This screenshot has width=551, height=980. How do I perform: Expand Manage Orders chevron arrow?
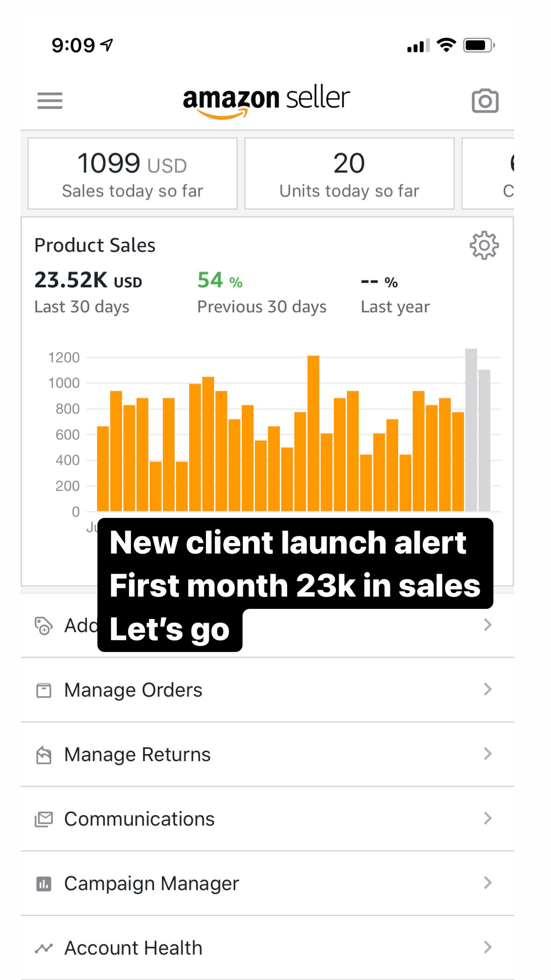pos(487,689)
